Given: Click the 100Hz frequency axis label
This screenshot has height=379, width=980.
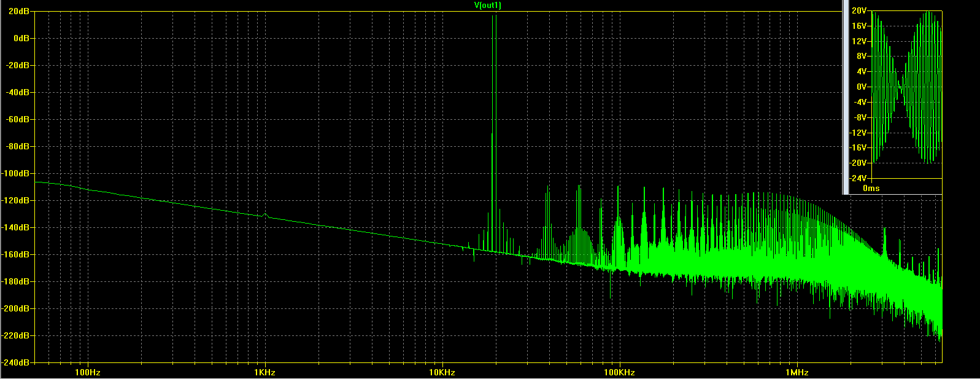Looking at the screenshot, I should pyautogui.click(x=88, y=372).
